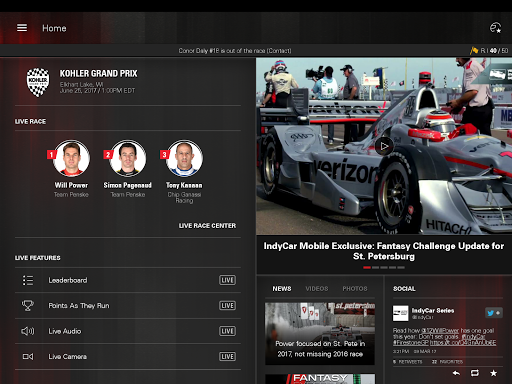Retweet the IndyCar Series post

(x=475, y=373)
